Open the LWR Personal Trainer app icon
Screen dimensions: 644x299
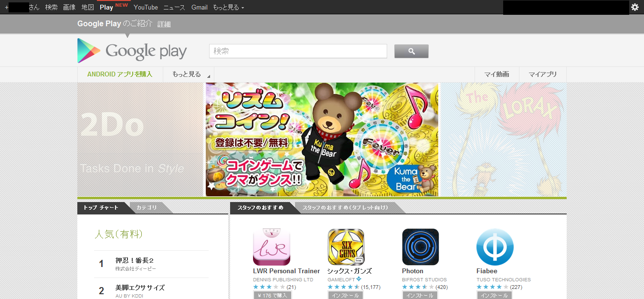pyautogui.click(x=271, y=247)
